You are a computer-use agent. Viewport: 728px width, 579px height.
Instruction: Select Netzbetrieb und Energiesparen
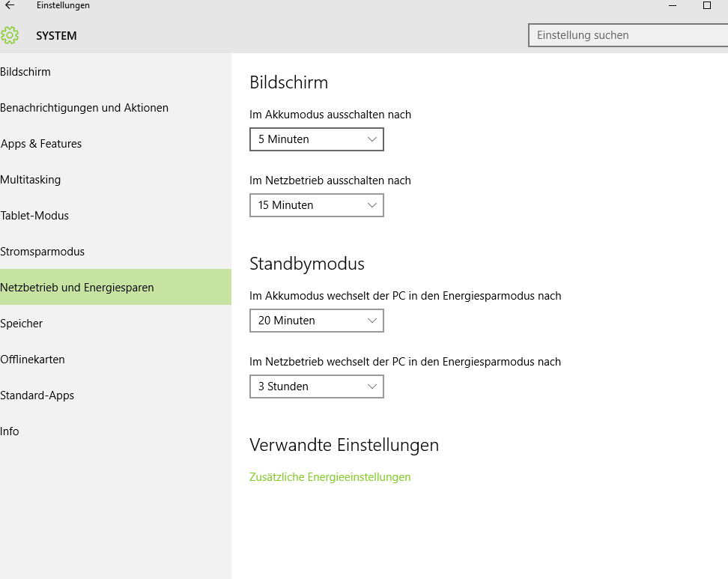click(x=115, y=288)
